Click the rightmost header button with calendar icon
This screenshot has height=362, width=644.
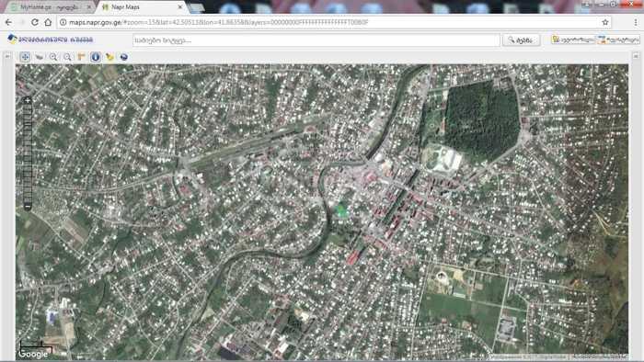[618, 40]
